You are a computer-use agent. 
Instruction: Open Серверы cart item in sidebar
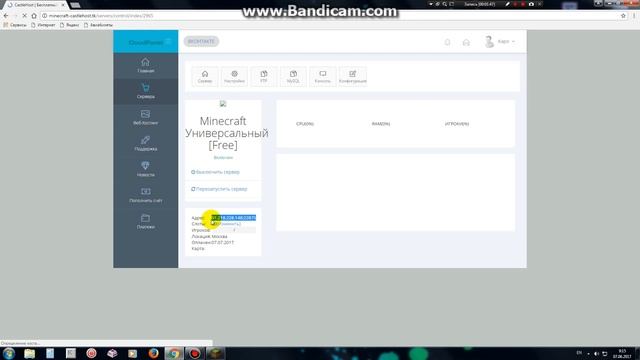point(145,91)
